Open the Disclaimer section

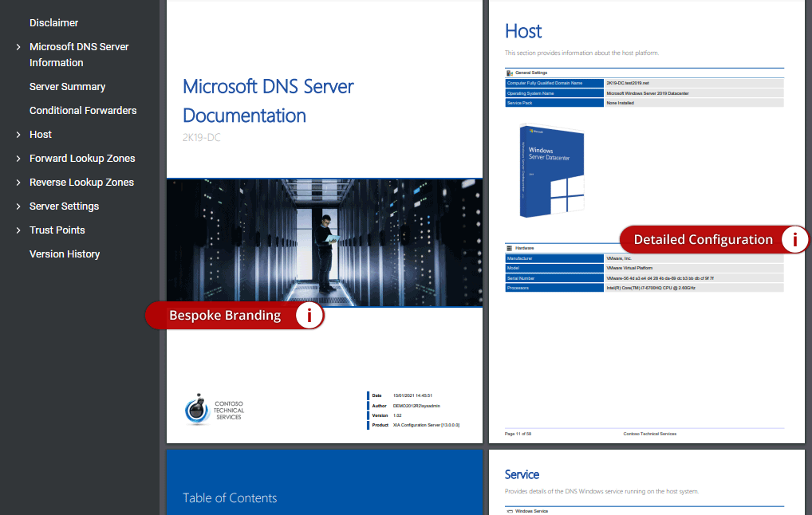(x=54, y=23)
